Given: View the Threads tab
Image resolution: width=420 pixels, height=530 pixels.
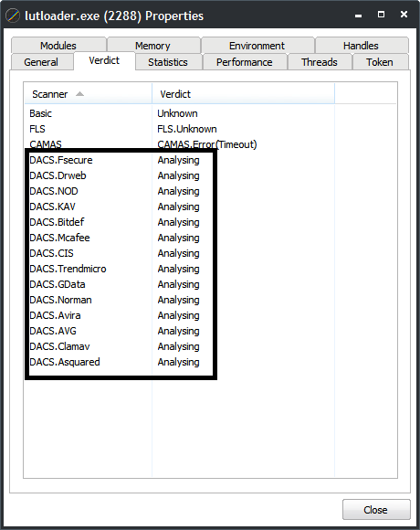Looking at the screenshot, I should pos(320,62).
